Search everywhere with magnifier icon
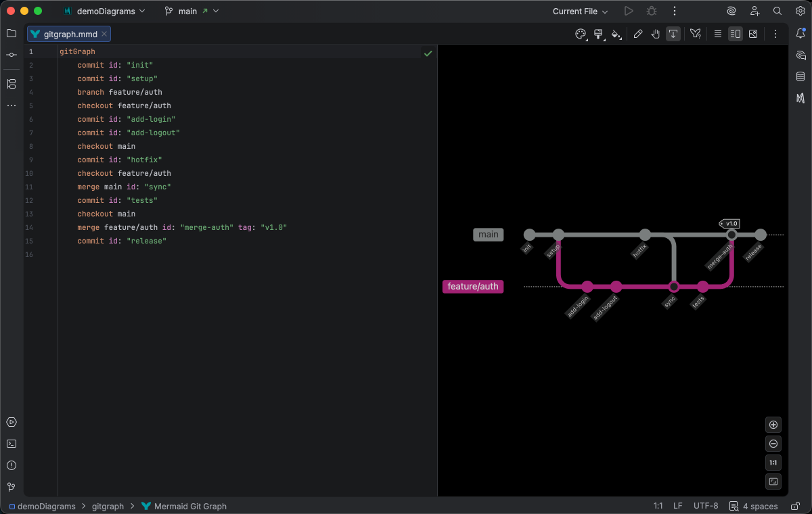Image resolution: width=812 pixels, height=514 pixels. 777,11
